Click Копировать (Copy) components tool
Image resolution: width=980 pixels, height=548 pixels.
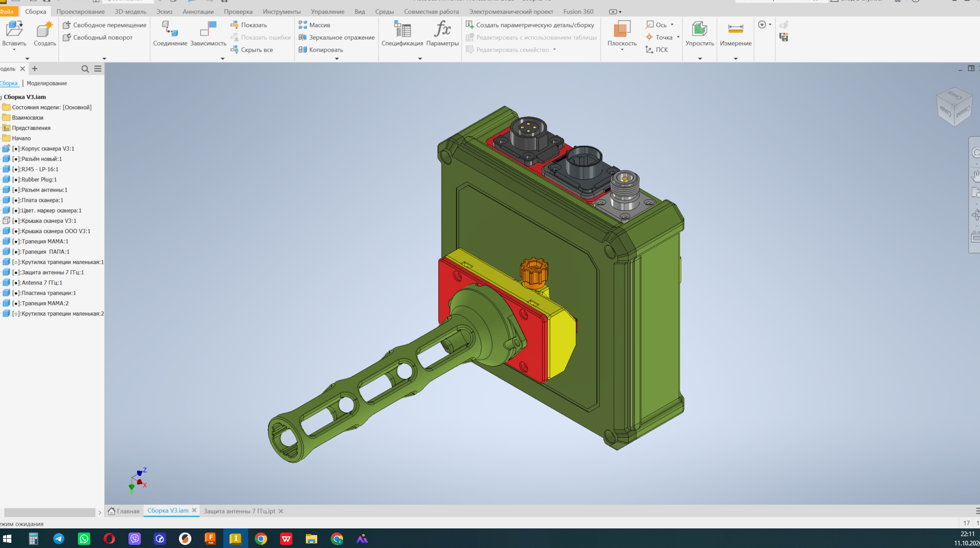click(x=320, y=49)
